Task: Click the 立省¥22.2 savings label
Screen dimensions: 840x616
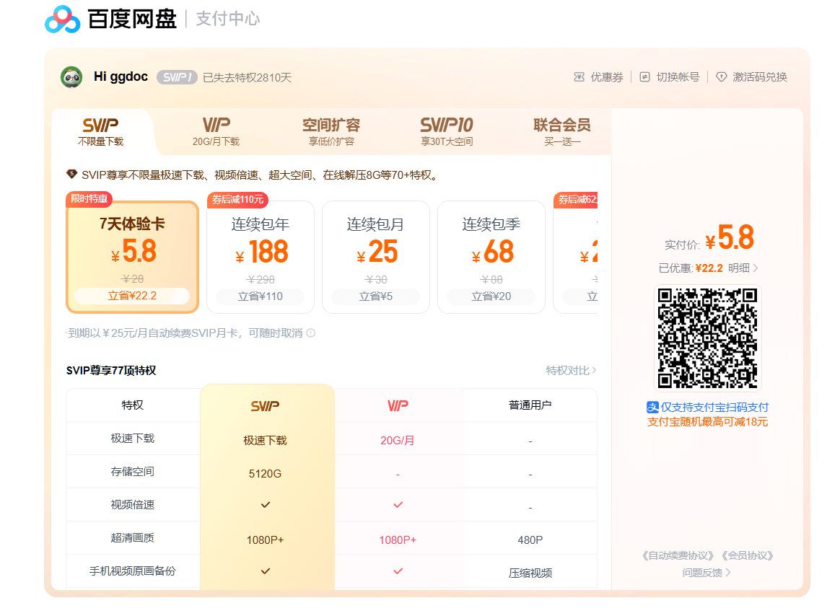Action: (132, 296)
